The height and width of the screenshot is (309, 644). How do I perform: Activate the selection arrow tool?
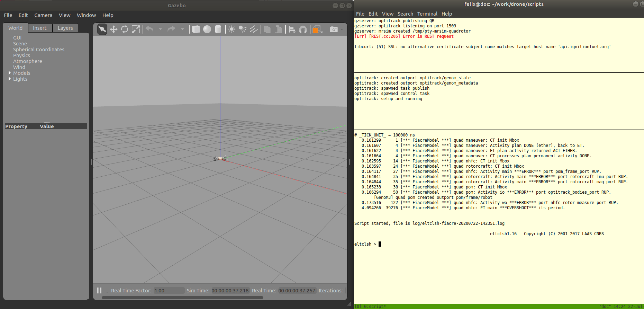tap(102, 29)
